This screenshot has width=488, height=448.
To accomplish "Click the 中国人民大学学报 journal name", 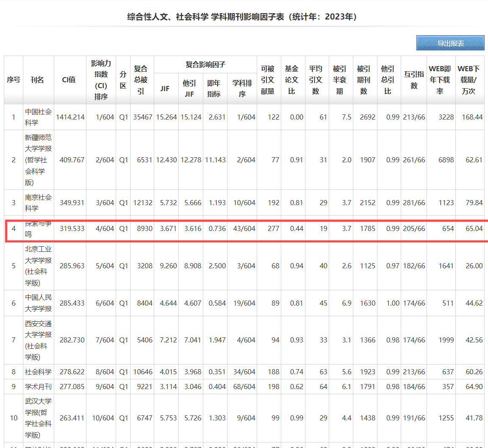I will click(x=38, y=303).
